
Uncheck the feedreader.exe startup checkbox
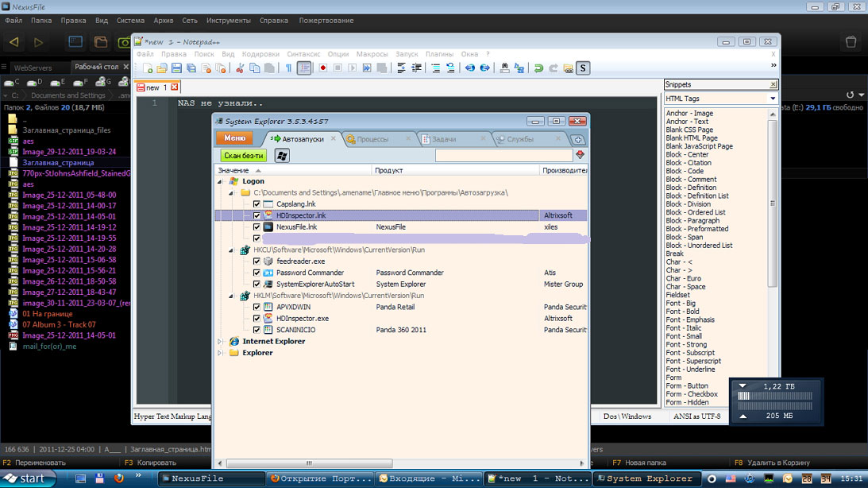(257, 261)
